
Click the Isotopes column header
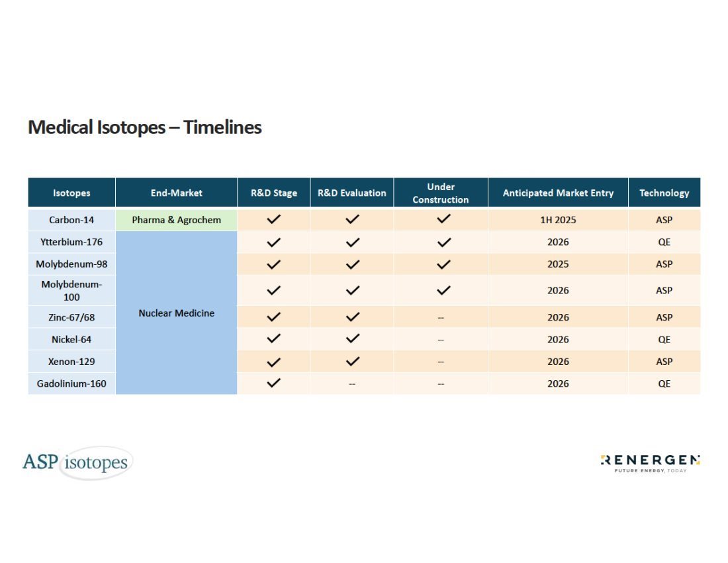[71, 193]
